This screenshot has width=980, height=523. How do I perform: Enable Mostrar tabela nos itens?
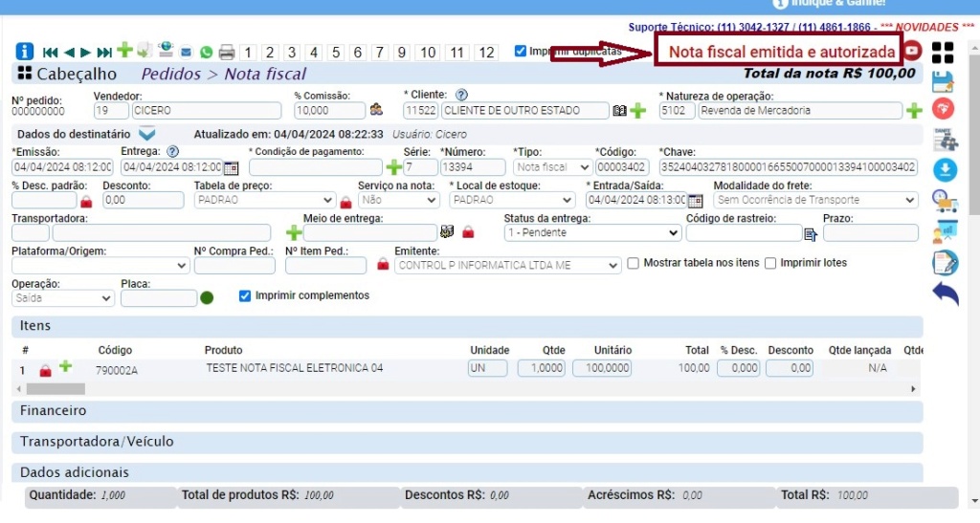(x=634, y=263)
